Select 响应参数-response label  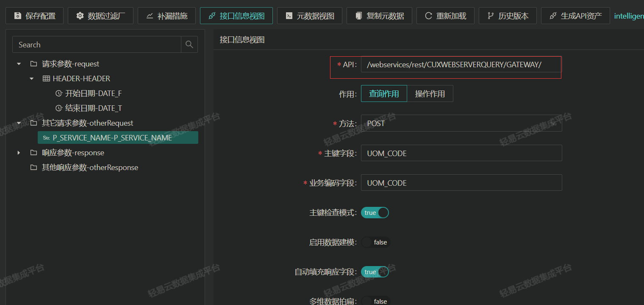point(73,153)
